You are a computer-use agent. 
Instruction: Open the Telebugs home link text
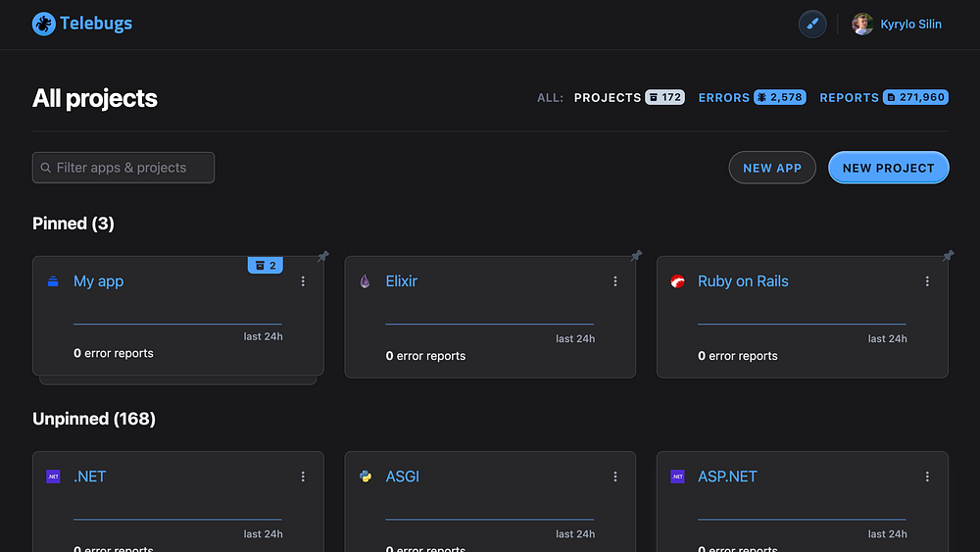pyautogui.click(x=96, y=24)
